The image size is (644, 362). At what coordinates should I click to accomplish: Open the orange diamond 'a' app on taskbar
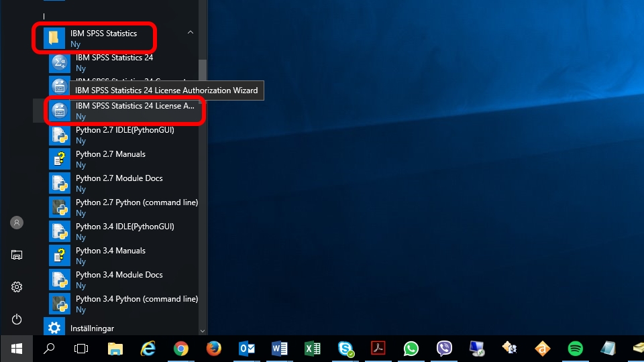click(542, 349)
